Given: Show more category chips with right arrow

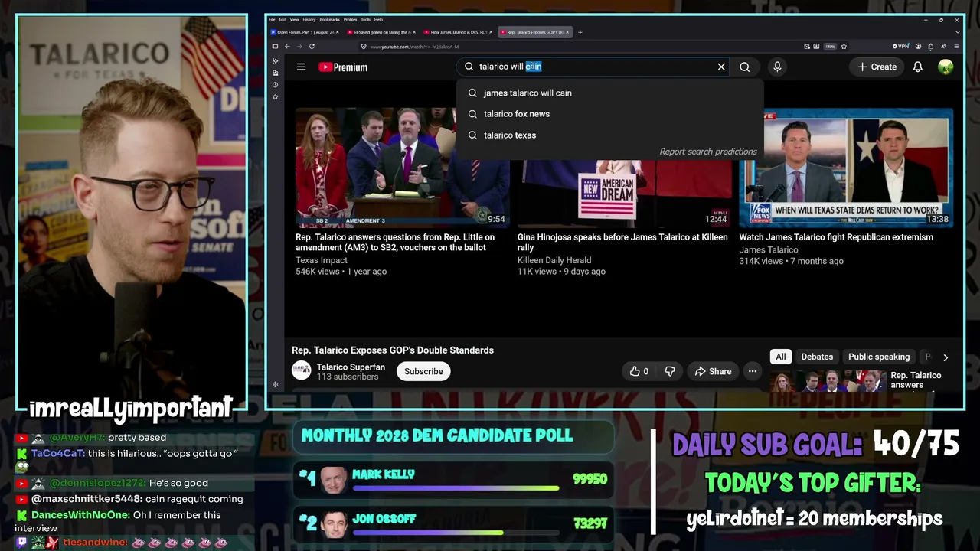Looking at the screenshot, I should (946, 357).
